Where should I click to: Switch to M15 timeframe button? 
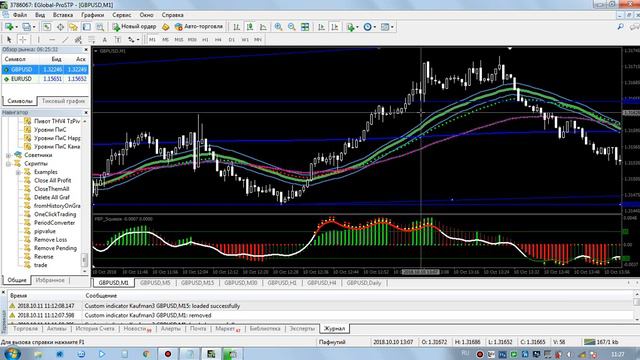pyautogui.click(x=179, y=40)
